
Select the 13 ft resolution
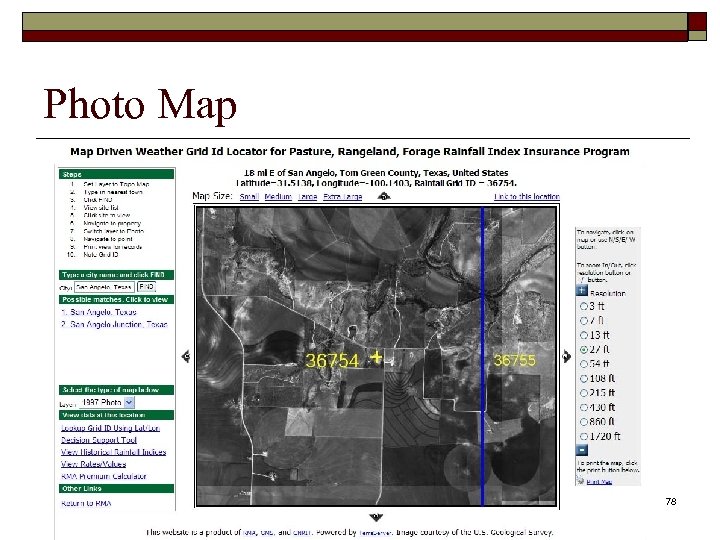(x=584, y=335)
